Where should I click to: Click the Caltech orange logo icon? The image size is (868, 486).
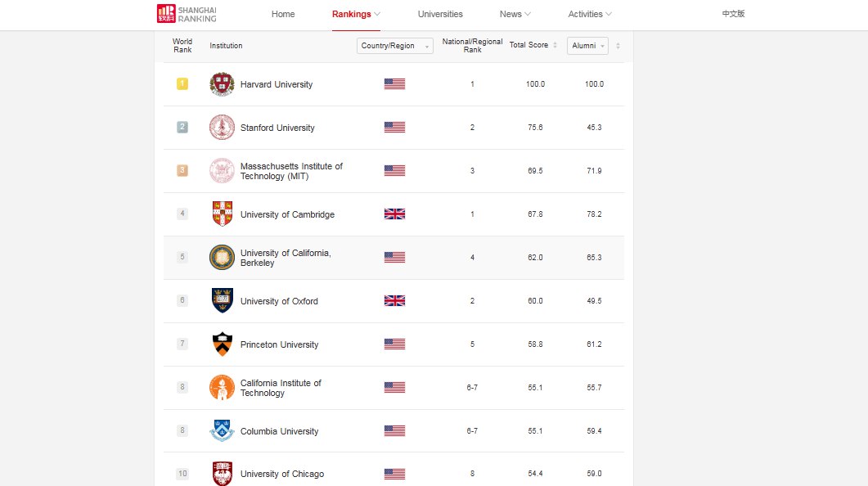(x=222, y=388)
